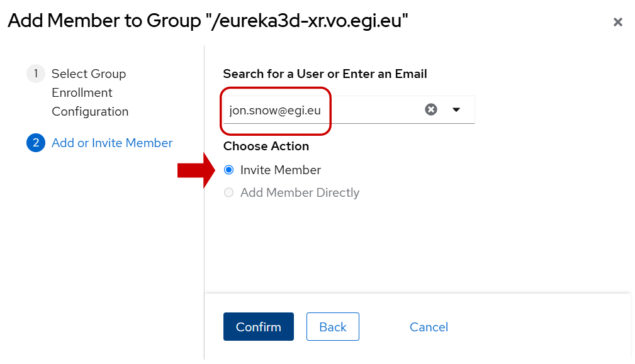This screenshot has height=364, width=635.
Task: Go back with the Back button
Action: 332,327
